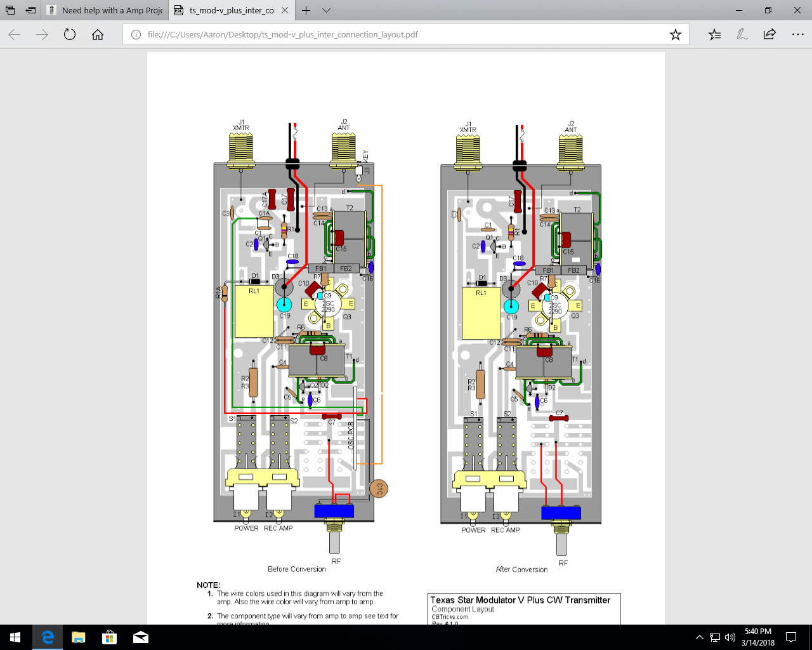
Task: Start a Web Note annotation
Action: tap(741, 34)
